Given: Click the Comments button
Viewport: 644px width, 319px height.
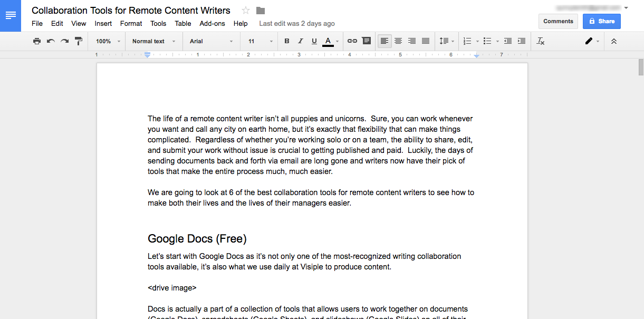Looking at the screenshot, I should tap(558, 21).
